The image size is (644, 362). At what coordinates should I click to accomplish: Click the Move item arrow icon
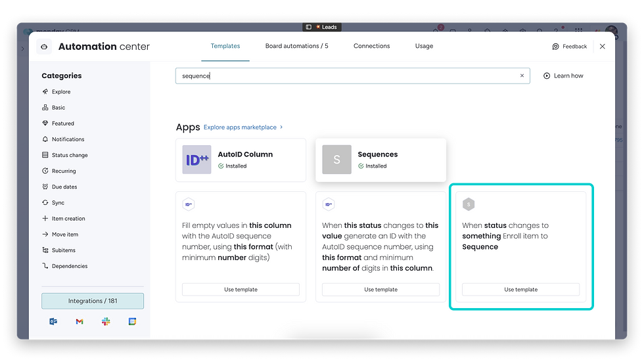pyautogui.click(x=45, y=235)
